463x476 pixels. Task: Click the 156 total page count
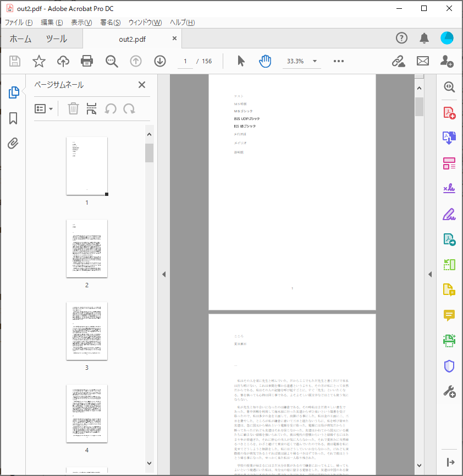(207, 61)
